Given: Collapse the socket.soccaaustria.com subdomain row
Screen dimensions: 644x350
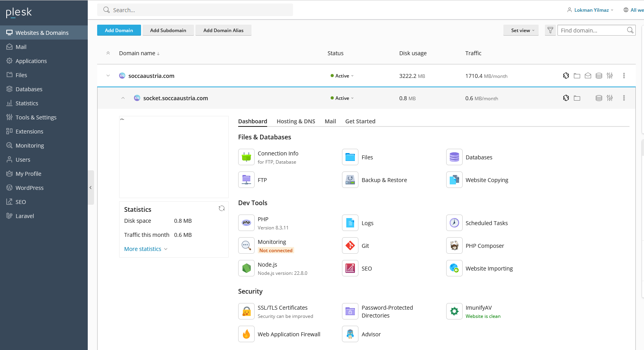Looking at the screenshot, I should click(x=123, y=98).
